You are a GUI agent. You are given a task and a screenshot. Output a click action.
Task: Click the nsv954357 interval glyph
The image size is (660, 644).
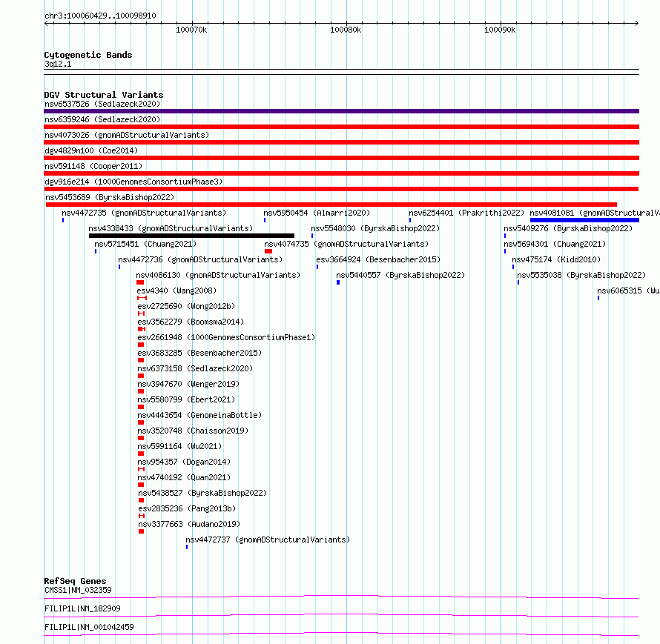[x=142, y=469]
